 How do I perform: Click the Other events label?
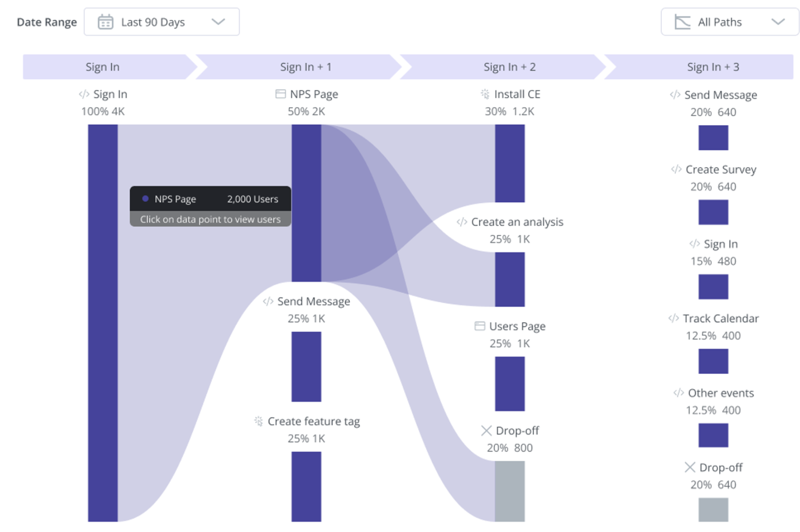pyautogui.click(x=721, y=393)
